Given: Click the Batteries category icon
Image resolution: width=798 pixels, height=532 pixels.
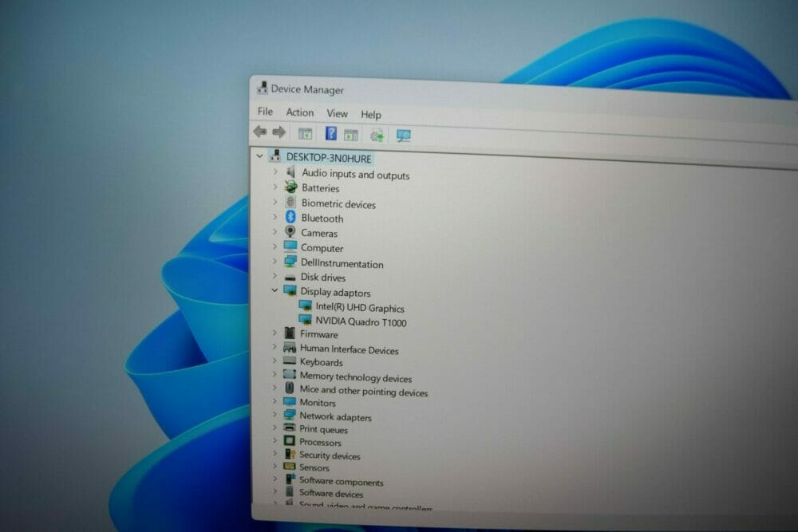Looking at the screenshot, I should [290, 187].
